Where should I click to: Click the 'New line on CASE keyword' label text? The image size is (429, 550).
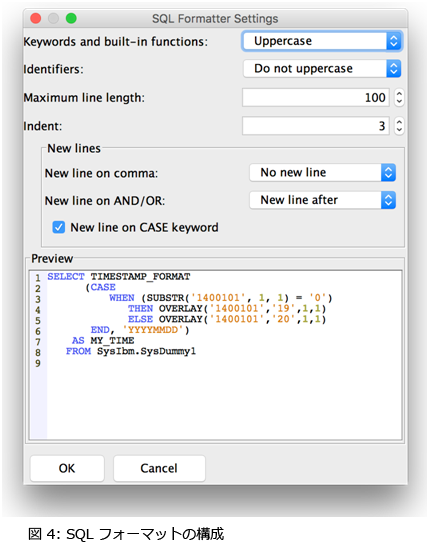144,228
